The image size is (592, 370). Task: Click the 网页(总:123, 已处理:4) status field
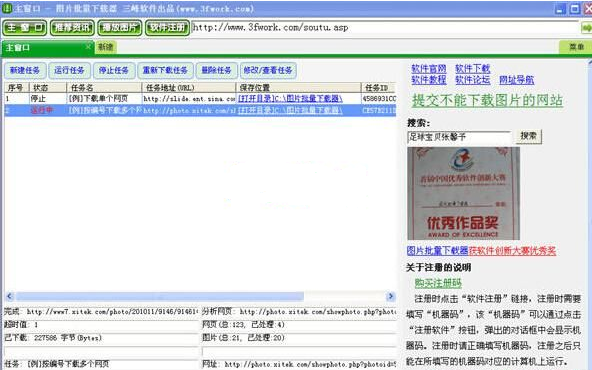(299, 325)
